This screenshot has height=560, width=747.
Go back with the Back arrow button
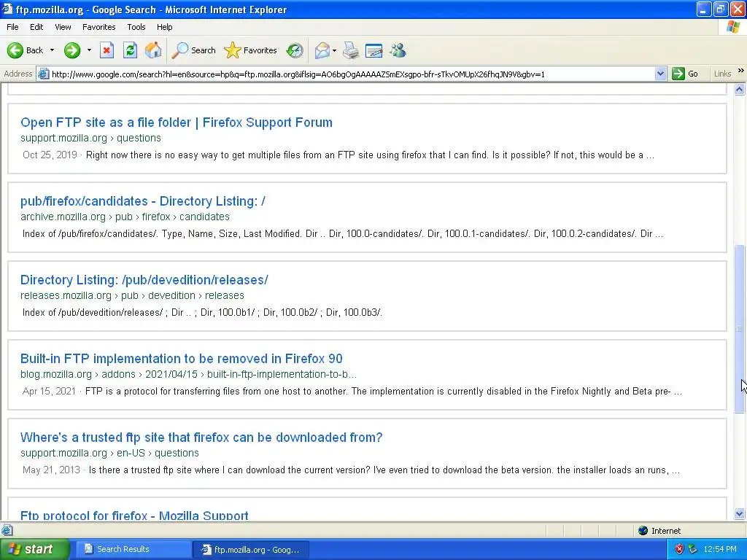click(x=25, y=50)
